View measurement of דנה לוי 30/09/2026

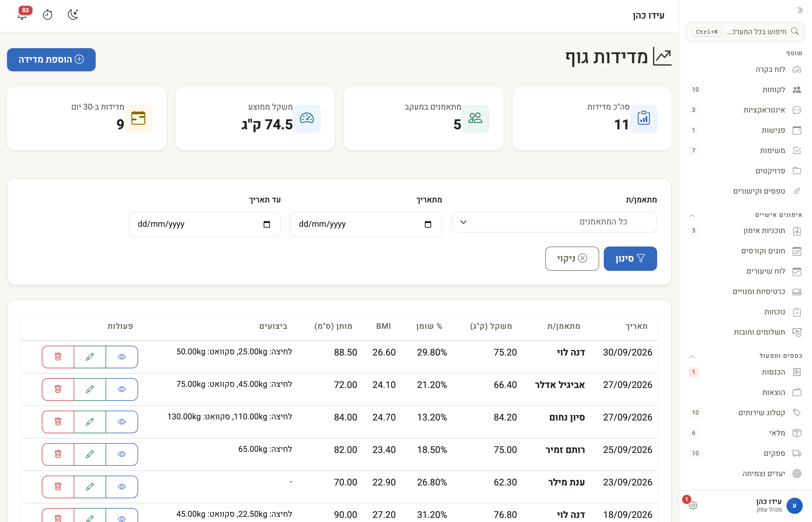(x=122, y=357)
